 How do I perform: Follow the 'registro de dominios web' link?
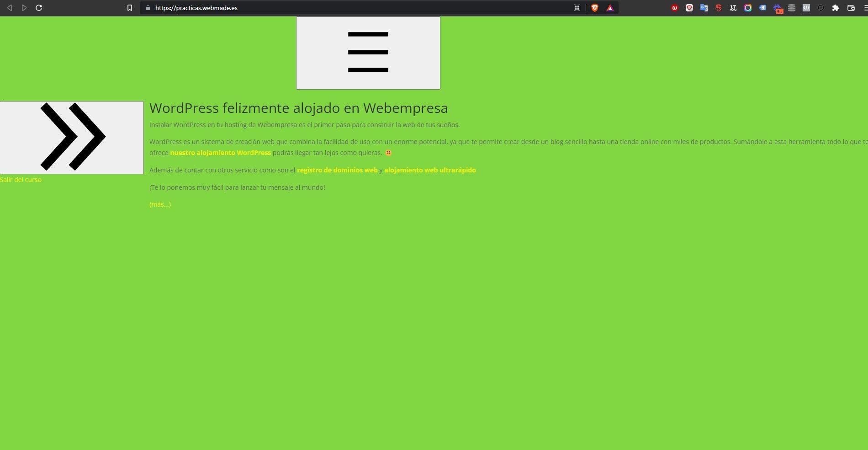click(x=337, y=170)
